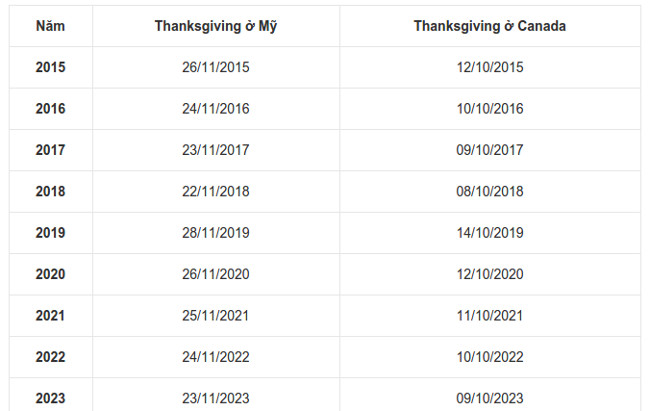The width and height of the screenshot is (650, 411).
Task: Click the US date 26/11/2015
Action: pyautogui.click(x=216, y=68)
